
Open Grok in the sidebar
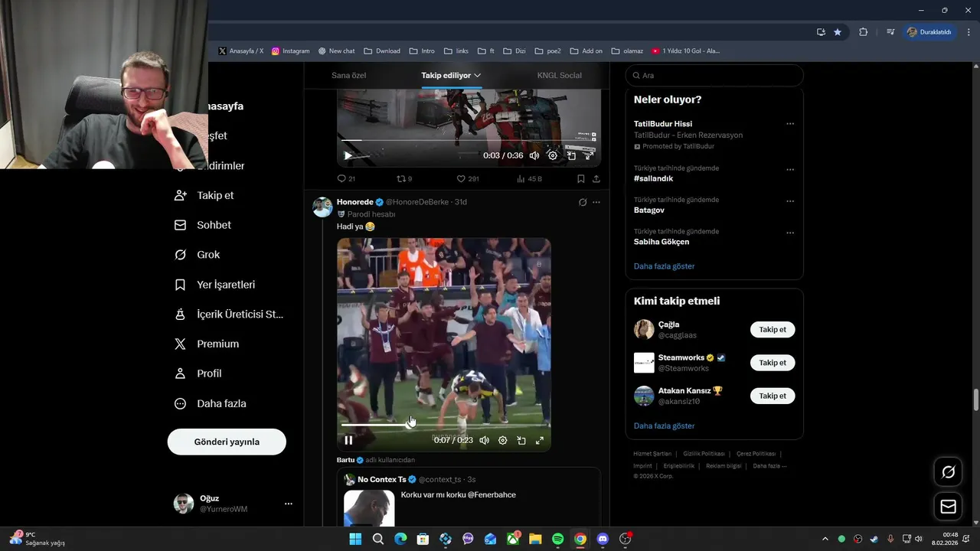pos(198,255)
